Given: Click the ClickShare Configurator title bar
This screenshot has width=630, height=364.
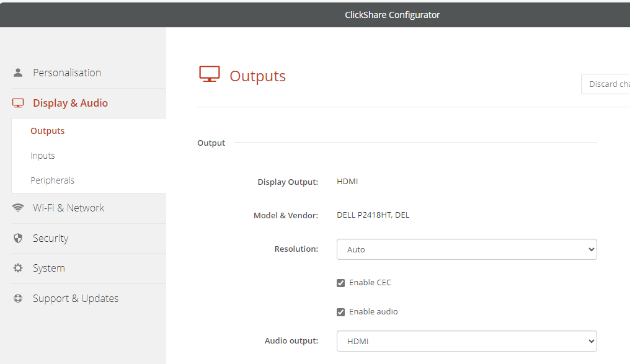Looking at the screenshot, I should tap(392, 15).
